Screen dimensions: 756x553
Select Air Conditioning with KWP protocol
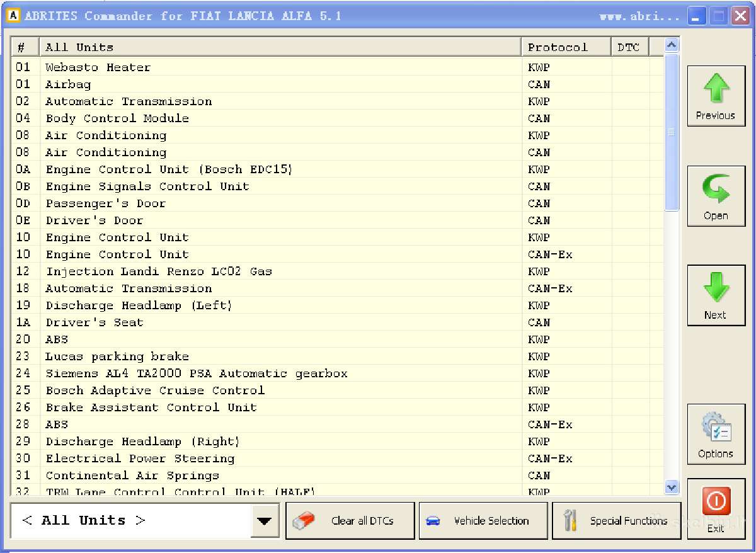[x=338, y=135]
